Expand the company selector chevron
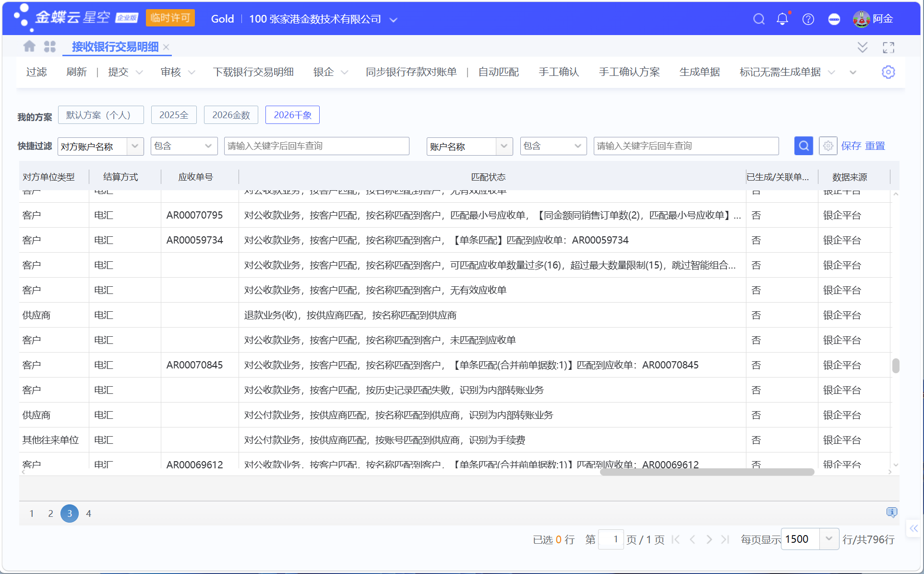This screenshot has width=924, height=574. point(394,20)
